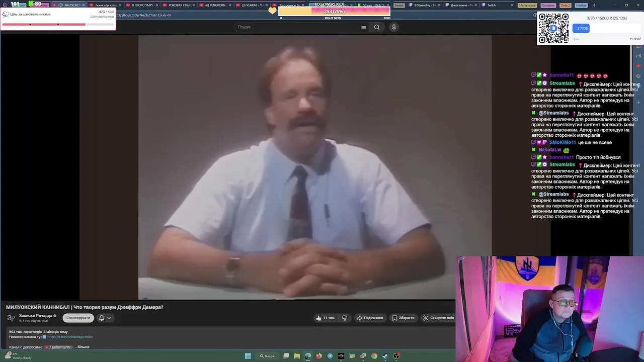Switch to the Досягнення browser tab
This screenshot has width=644, height=362.
point(461,5)
